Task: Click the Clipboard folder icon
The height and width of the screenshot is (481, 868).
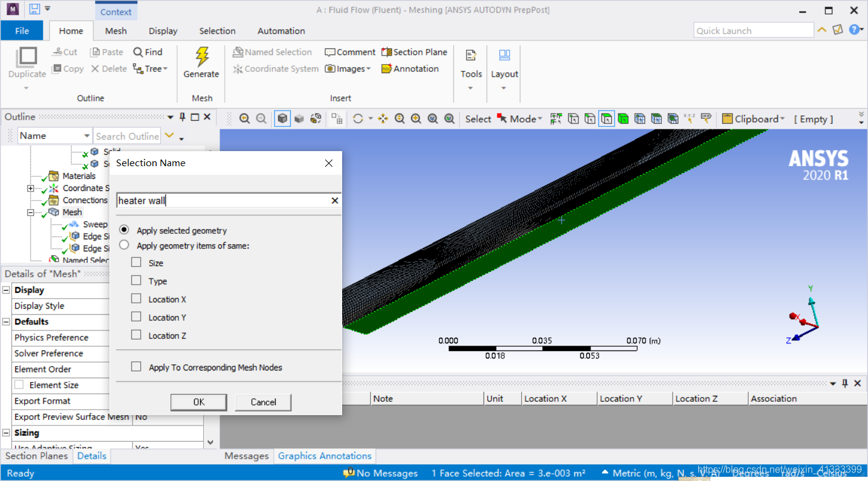Action: 728,119
